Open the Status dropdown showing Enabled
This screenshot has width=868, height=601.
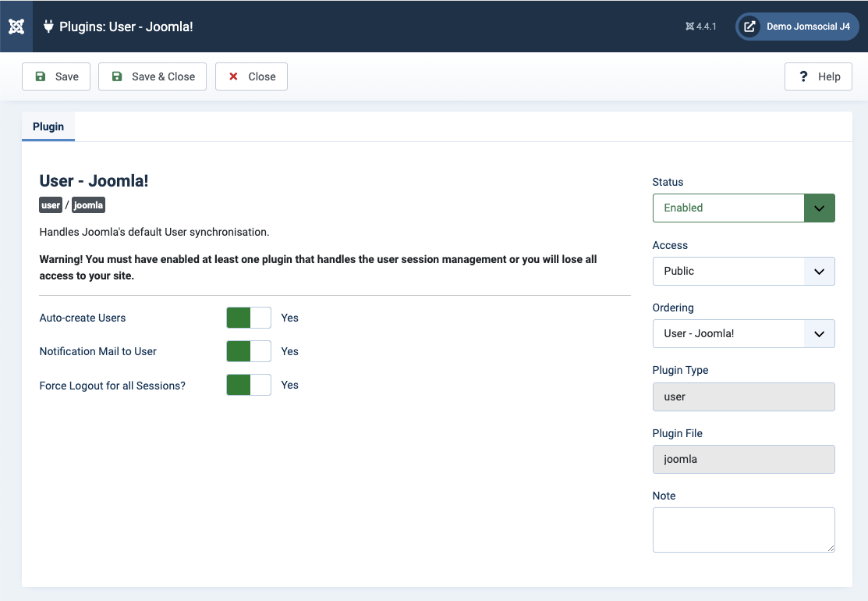coord(743,208)
